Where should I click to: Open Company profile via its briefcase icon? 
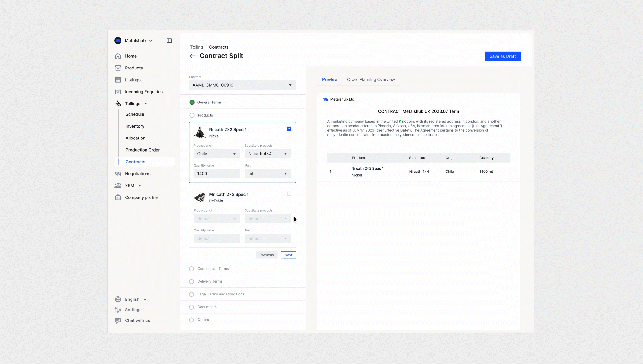[118, 197]
